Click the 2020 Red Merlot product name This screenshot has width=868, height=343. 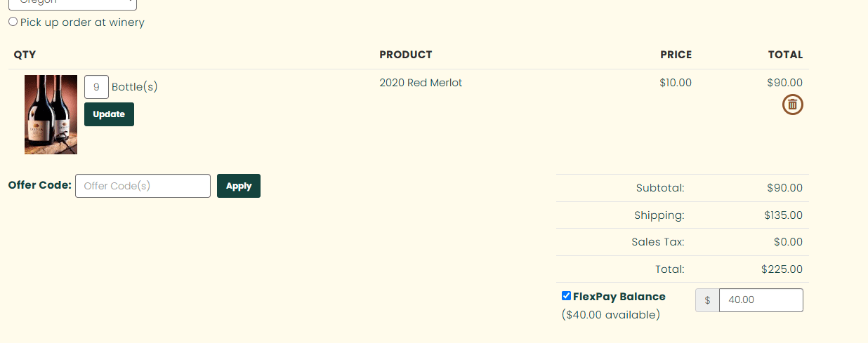pos(421,83)
